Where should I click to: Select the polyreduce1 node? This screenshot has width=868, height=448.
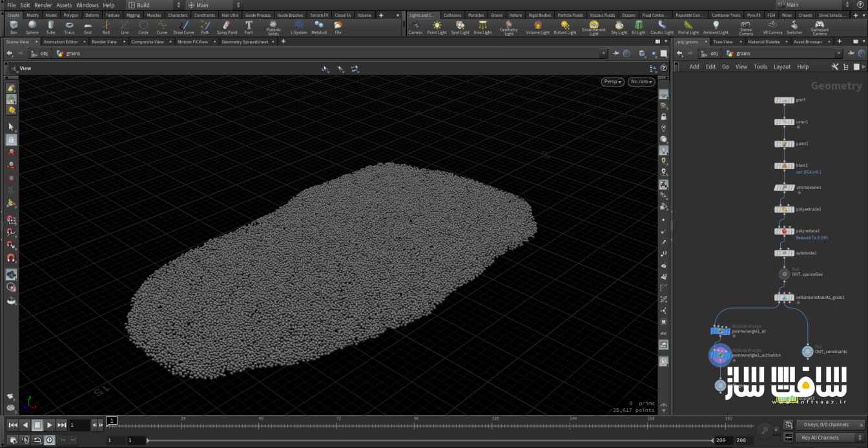785,231
